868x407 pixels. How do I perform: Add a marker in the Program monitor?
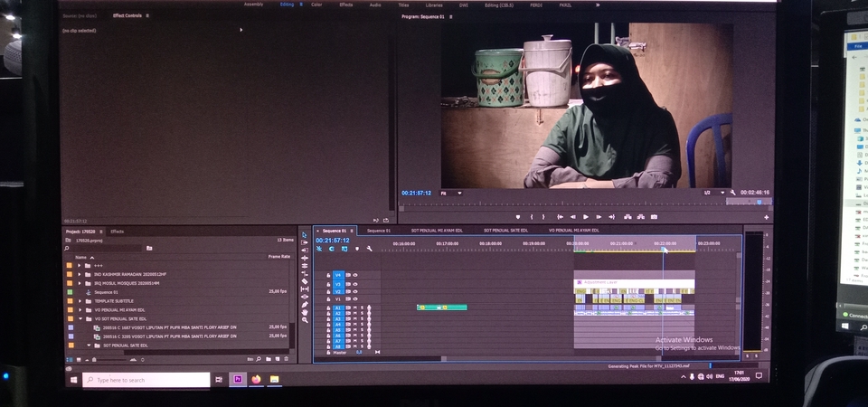point(518,217)
